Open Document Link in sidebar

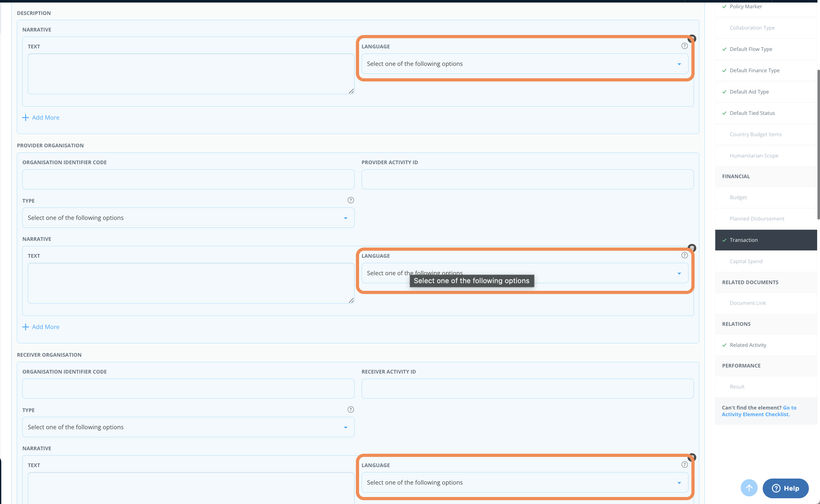tap(766, 303)
